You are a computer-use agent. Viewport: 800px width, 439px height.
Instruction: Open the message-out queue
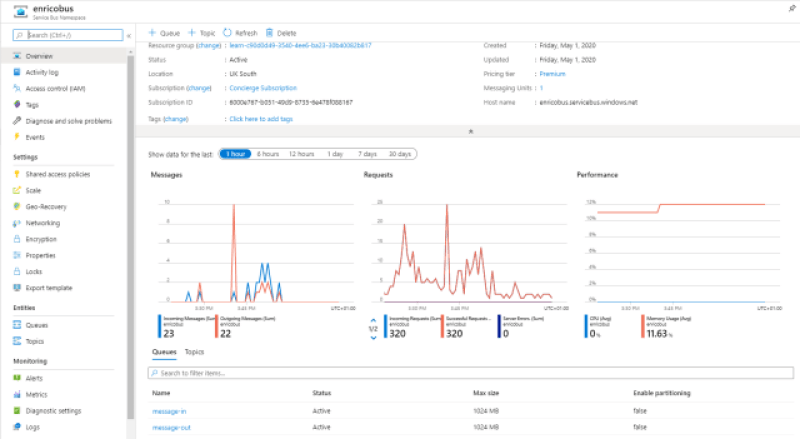click(171, 427)
